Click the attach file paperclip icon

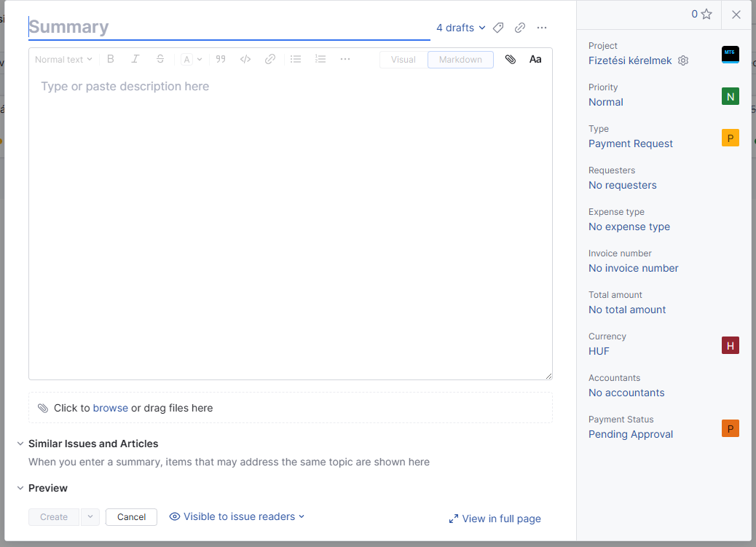(x=511, y=60)
